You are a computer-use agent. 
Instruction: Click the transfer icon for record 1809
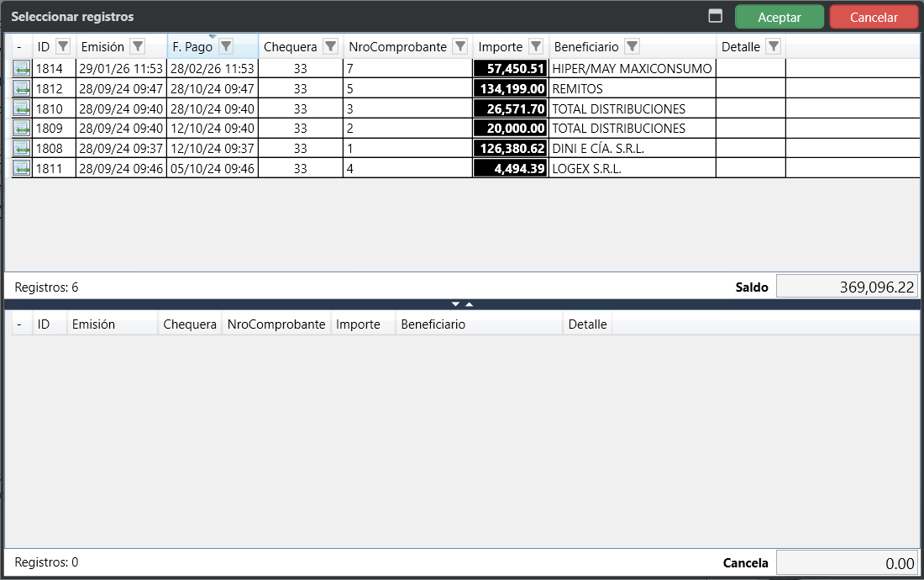click(x=21, y=129)
